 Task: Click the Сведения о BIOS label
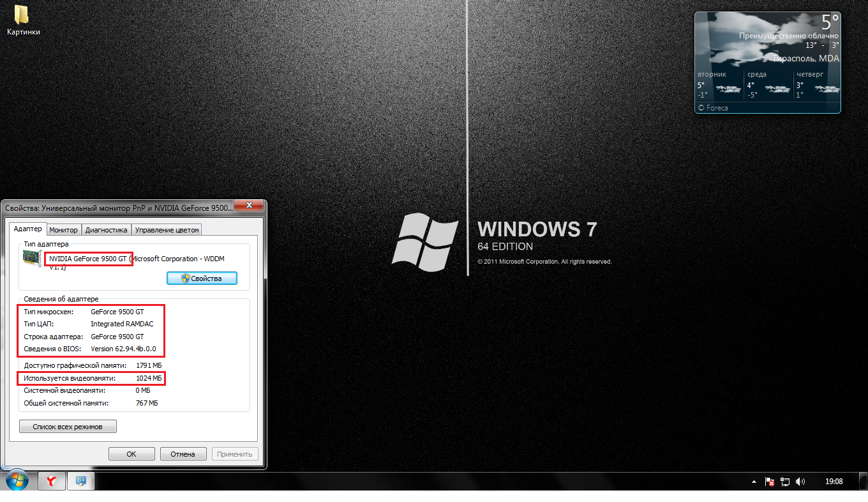click(54, 349)
